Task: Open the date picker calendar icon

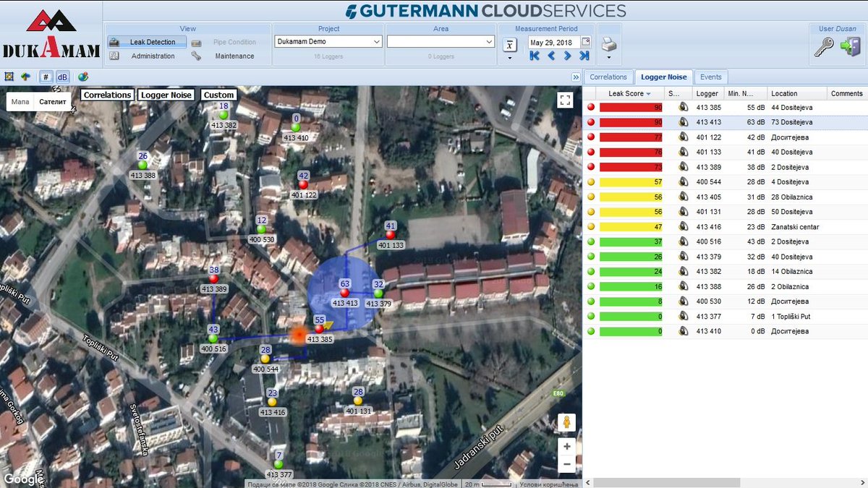Action: coord(586,42)
